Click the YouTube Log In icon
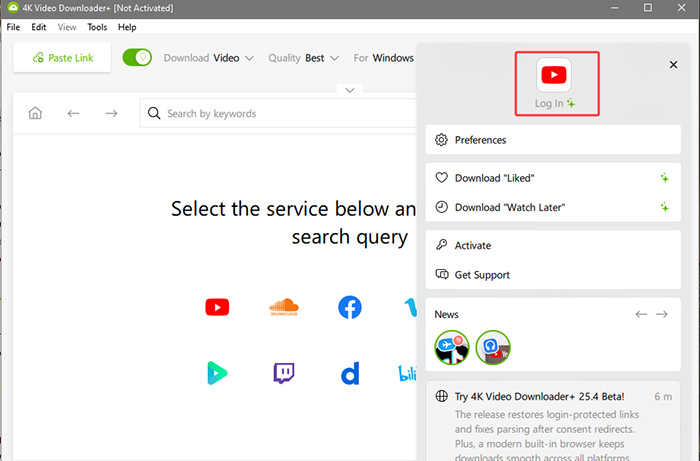700x461 pixels. click(x=554, y=75)
